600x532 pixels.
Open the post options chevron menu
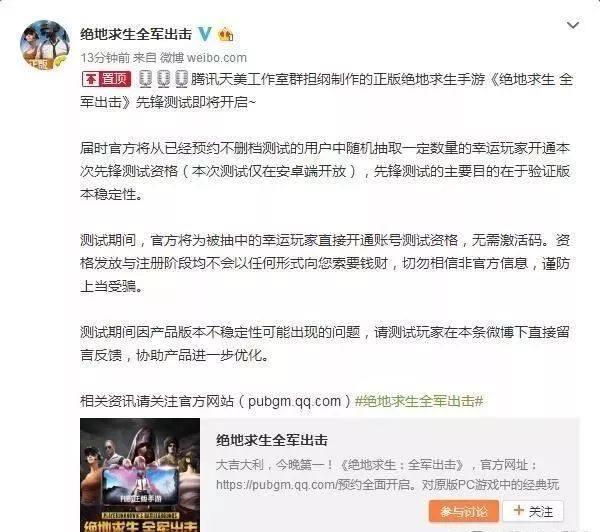click(x=573, y=25)
